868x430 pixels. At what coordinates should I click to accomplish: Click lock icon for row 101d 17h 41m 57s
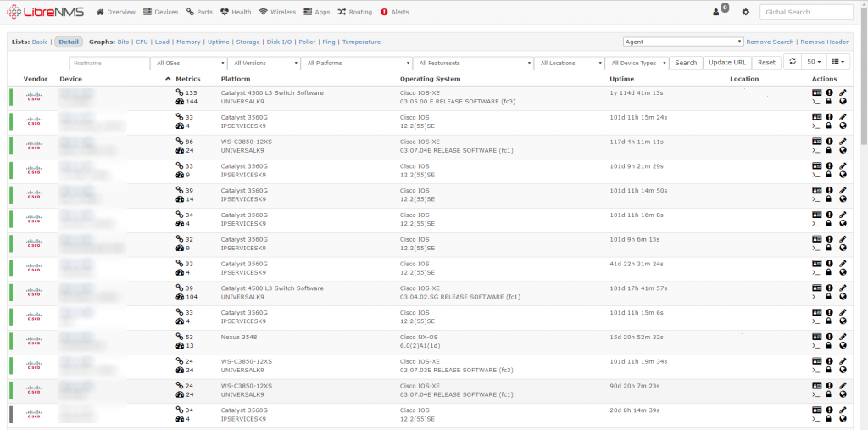(829, 297)
